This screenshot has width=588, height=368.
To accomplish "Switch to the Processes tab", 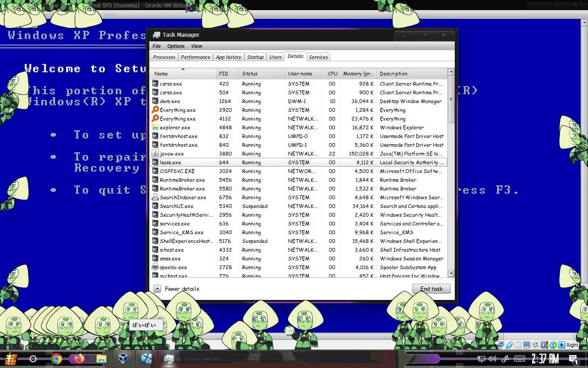I will (x=164, y=57).
